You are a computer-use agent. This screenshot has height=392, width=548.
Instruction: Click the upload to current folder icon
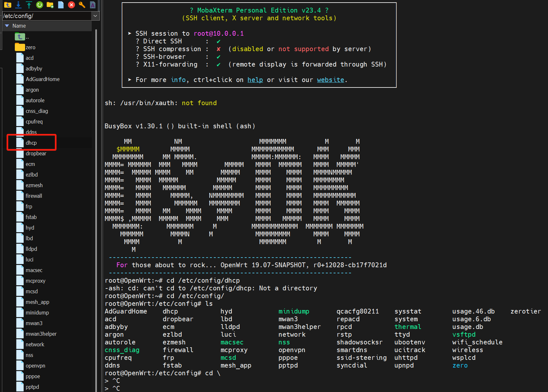click(x=29, y=5)
